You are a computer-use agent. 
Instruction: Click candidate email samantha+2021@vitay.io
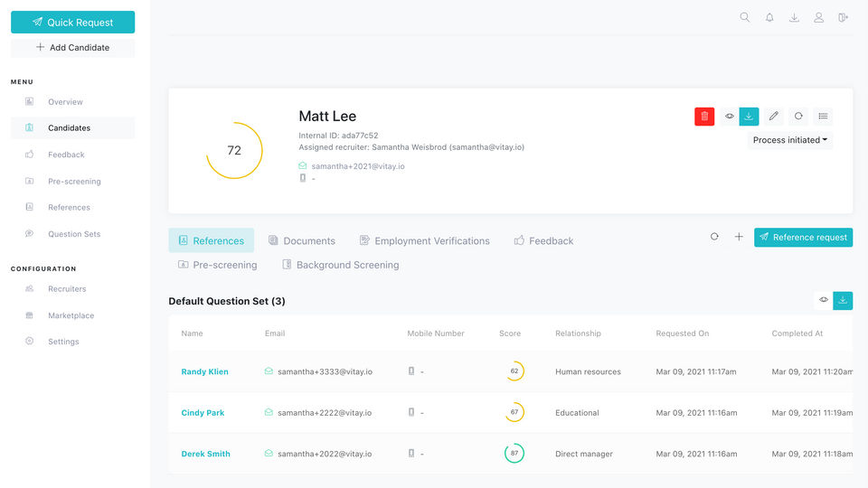358,166
